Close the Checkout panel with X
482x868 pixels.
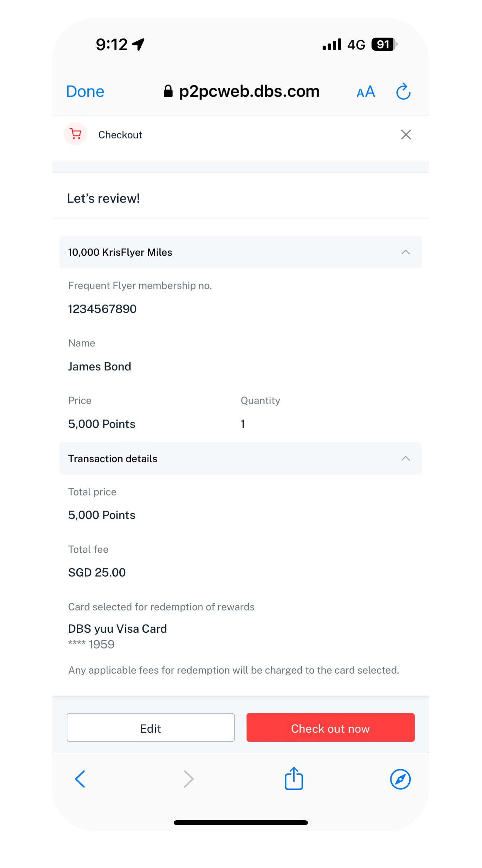point(406,134)
